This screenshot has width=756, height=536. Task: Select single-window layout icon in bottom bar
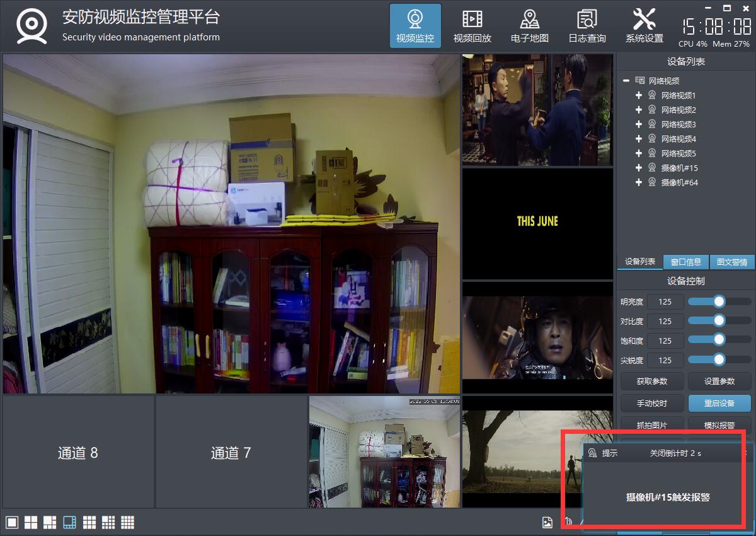point(11,522)
